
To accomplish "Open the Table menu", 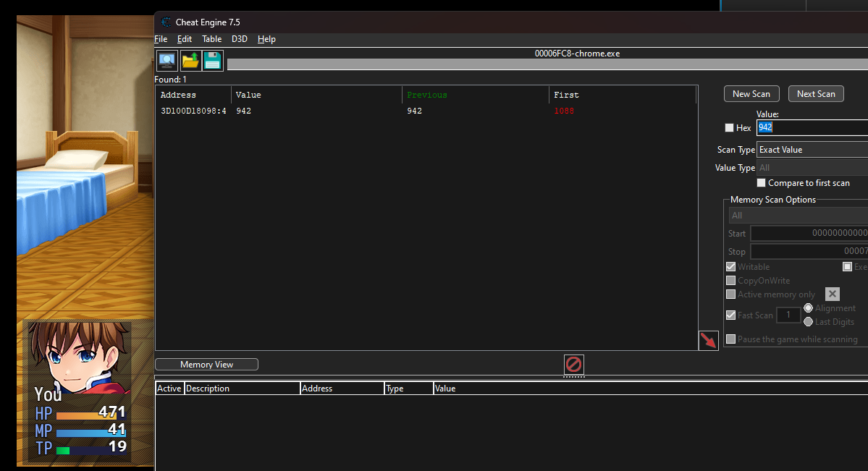I will (x=211, y=39).
